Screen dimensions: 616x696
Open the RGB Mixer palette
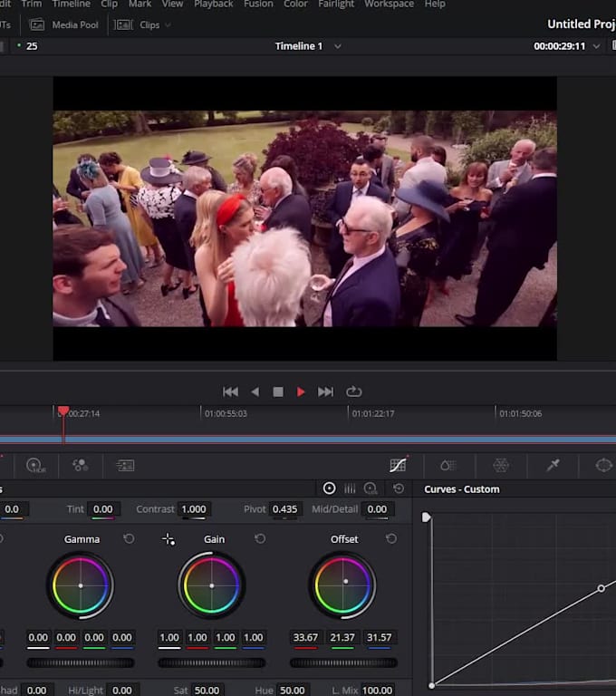[81, 465]
